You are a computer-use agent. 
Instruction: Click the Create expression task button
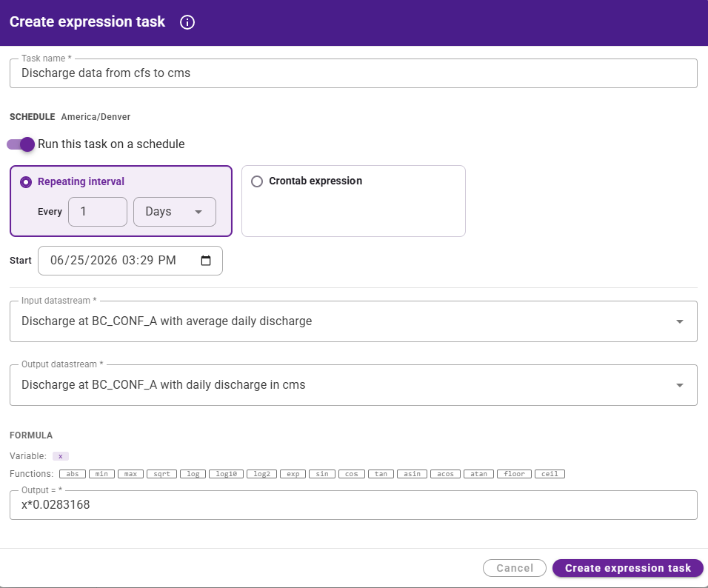click(x=628, y=568)
